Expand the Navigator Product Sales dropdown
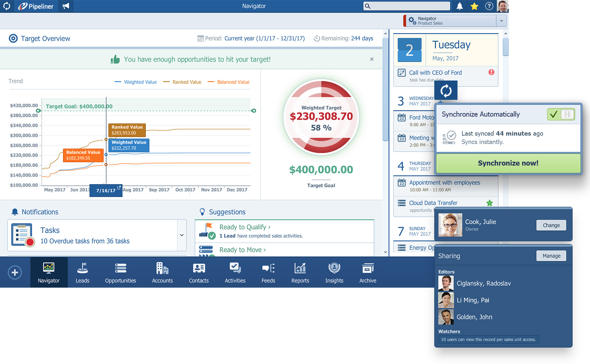The image size is (590, 364). pos(501,21)
